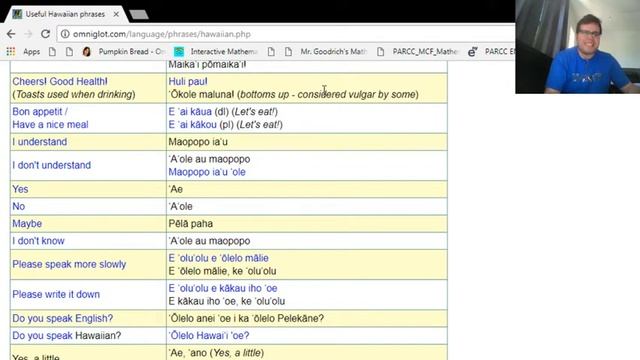Click the Do you speak English? link
Image resolution: width=640 pixels, height=360 pixels.
coord(62,318)
